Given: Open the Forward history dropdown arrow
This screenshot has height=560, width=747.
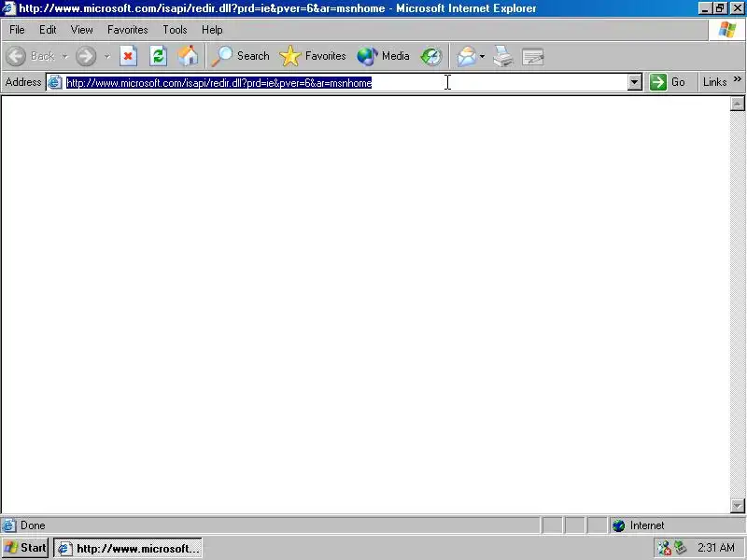Looking at the screenshot, I should tap(107, 56).
